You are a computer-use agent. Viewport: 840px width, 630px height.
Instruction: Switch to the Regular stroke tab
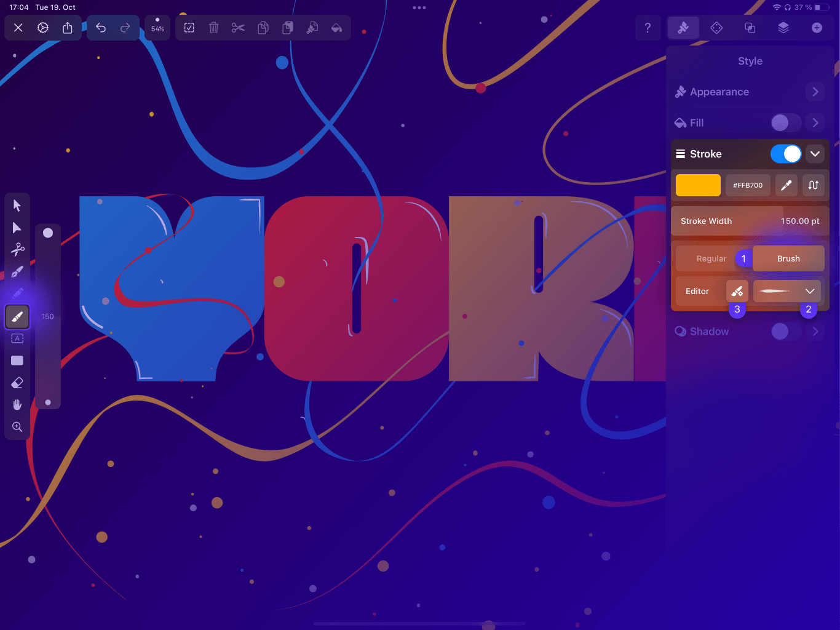click(x=710, y=258)
